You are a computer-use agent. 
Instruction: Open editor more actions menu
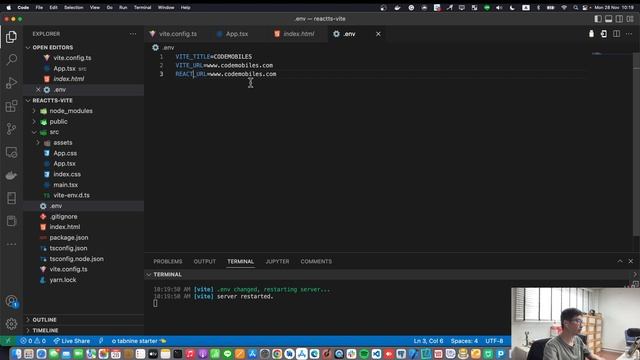tap(629, 34)
